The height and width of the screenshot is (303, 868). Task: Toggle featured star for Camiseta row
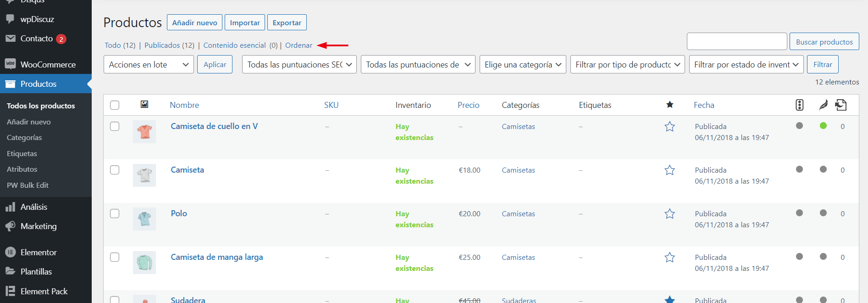(x=670, y=170)
